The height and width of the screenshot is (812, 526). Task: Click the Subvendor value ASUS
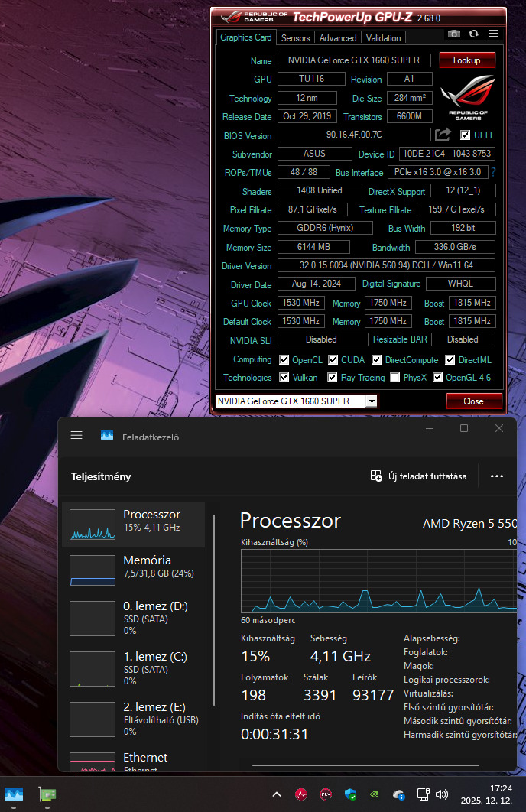[315, 154]
